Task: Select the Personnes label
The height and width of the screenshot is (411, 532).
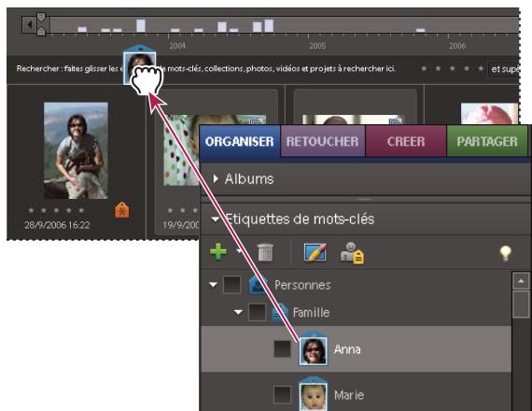Action: coord(302,285)
